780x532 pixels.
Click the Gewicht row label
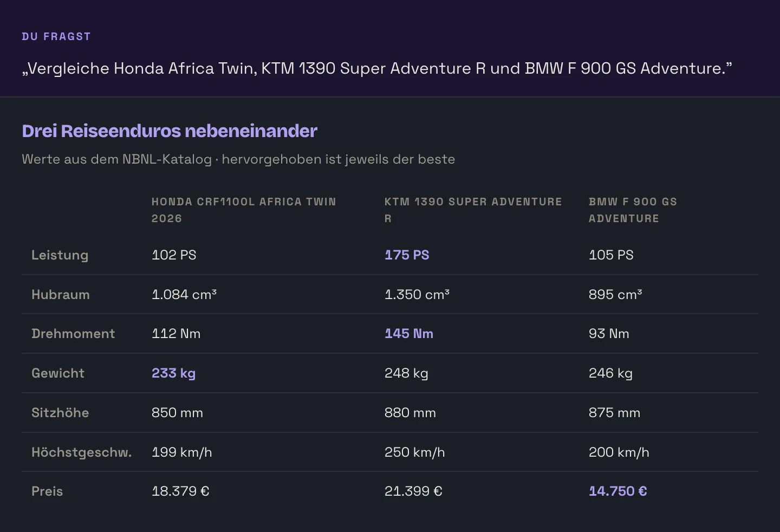[58, 373]
